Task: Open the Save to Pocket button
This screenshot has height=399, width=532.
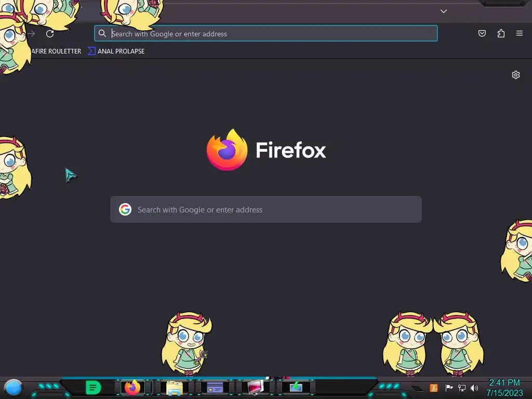Action: coord(482,33)
